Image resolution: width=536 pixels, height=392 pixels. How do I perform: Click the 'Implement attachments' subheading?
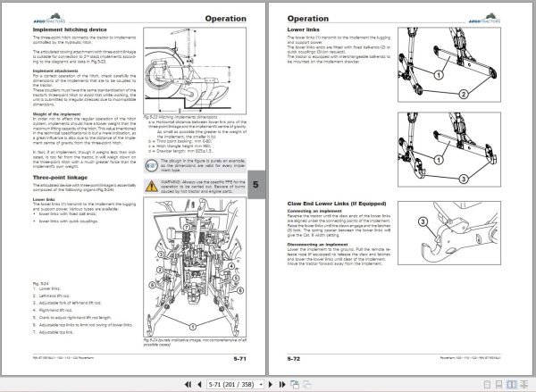(55, 71)
